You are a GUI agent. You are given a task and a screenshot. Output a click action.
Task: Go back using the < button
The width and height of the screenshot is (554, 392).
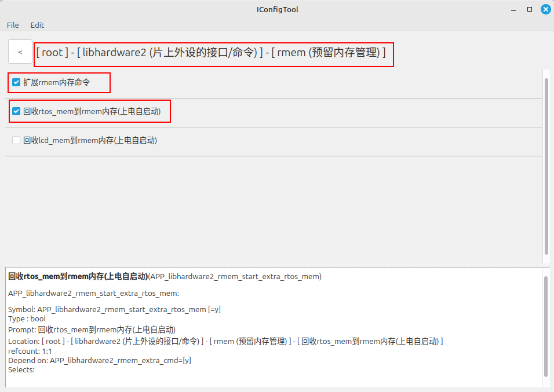[x=20, y=52]
